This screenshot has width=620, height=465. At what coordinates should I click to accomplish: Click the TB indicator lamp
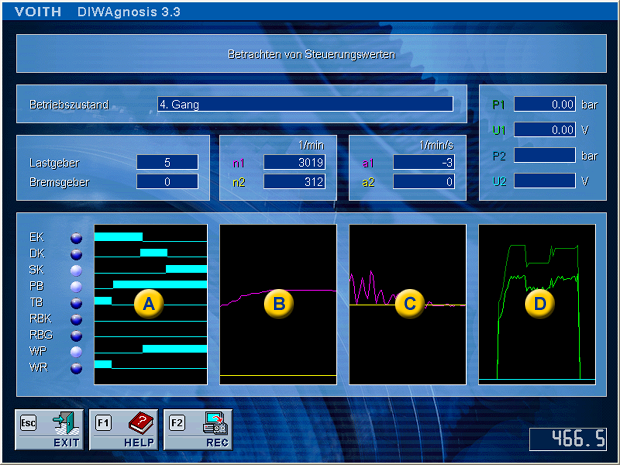(76, 303)
